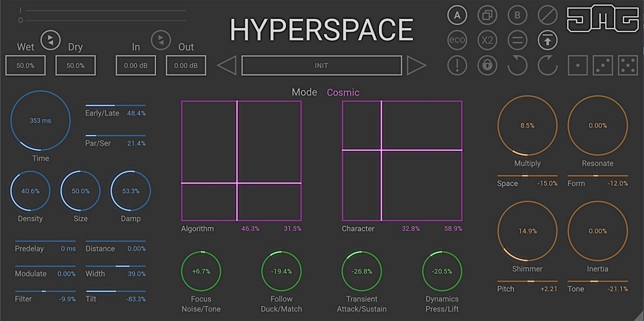This screenshot has height=321, width=644.
Task: Click the Filter slider
Action: pos(45,291)
